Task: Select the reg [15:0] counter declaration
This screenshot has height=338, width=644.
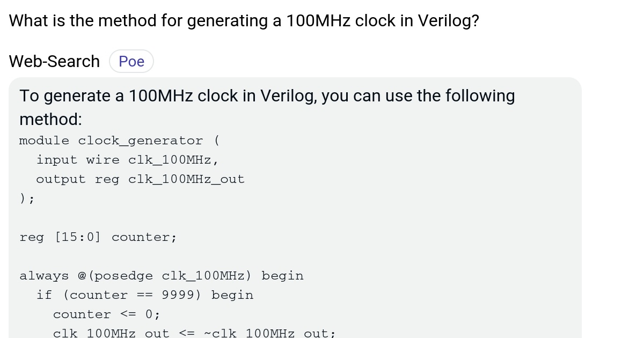Action: (x=98, y=237)
